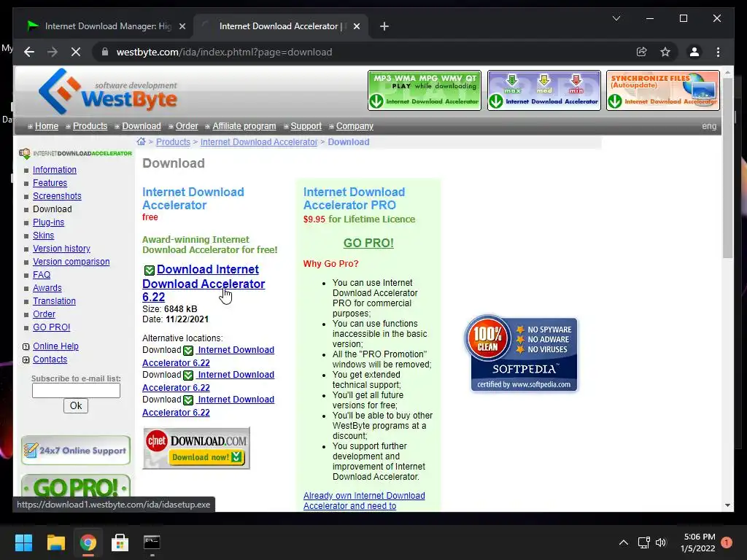Click the CNET Download.com Download now badge
Screen dimensions: 747x560
coord(196,448)
